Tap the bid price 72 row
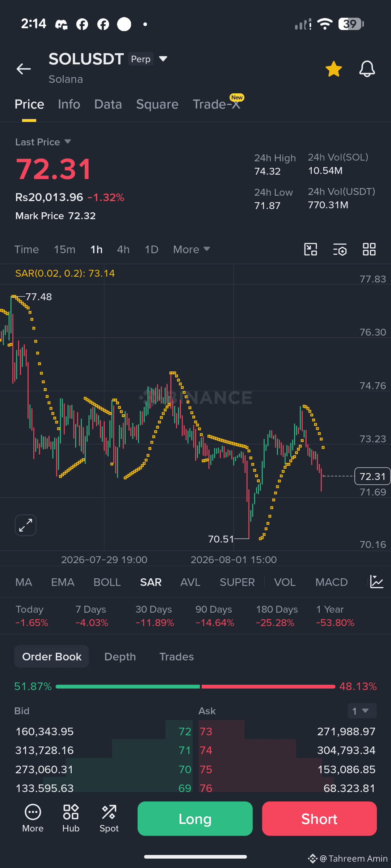This screenshot has height=868, width=391. [104, 731]
